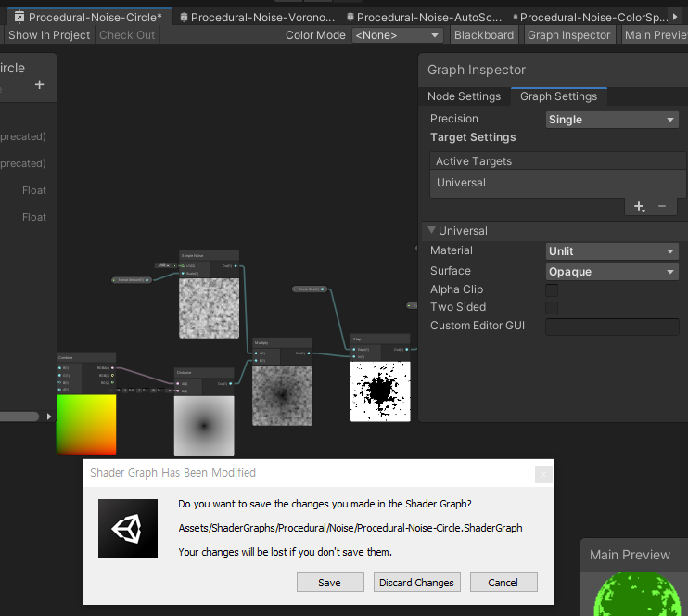Select the Universal target in Active Targets
Viewport: 688px width, 616px height.
click(x=557, y=183)
